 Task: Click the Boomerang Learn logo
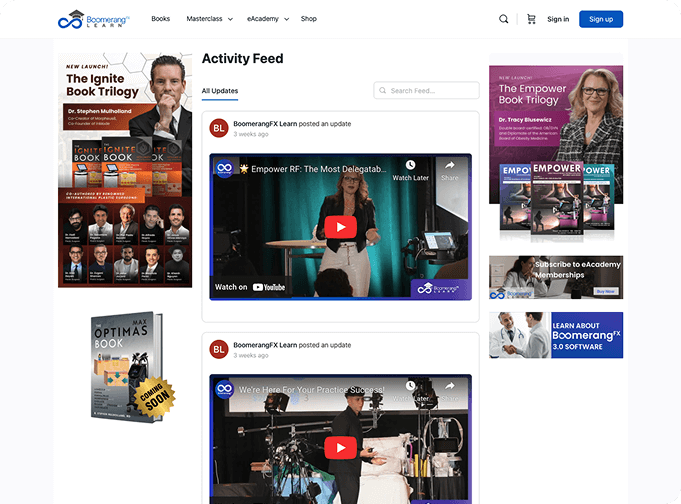[x=94, y=20]
